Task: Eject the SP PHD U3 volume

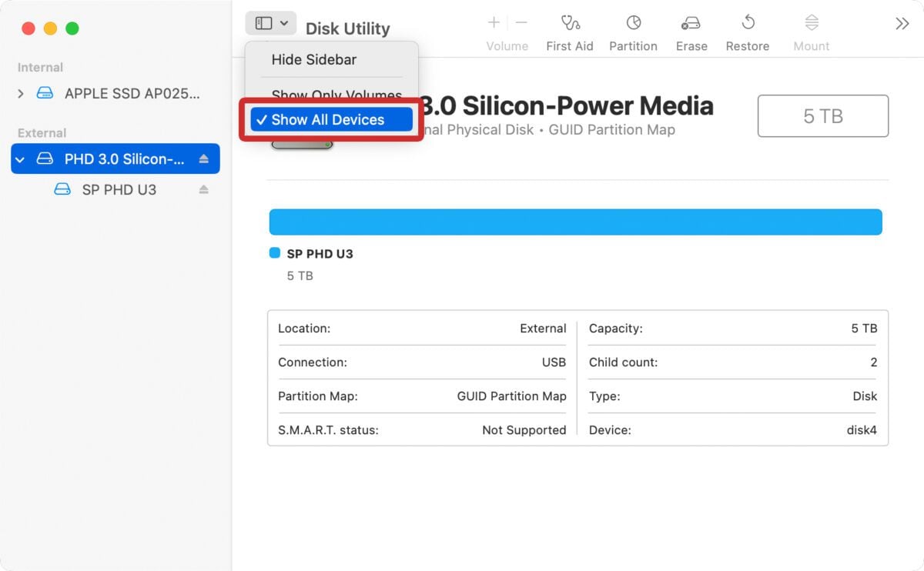Action: pyautogui.click(x=202, y=189)
